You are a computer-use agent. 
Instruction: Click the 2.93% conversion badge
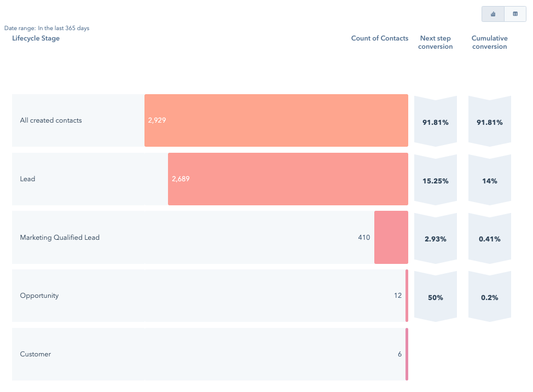click(x=436, y=238)
